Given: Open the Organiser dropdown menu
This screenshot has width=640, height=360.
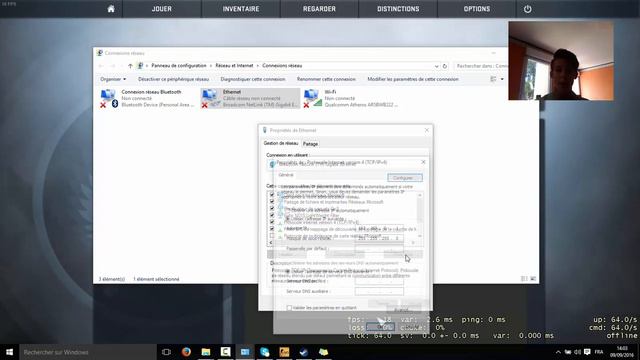Looking at the screenshot, I should (113, 79).
